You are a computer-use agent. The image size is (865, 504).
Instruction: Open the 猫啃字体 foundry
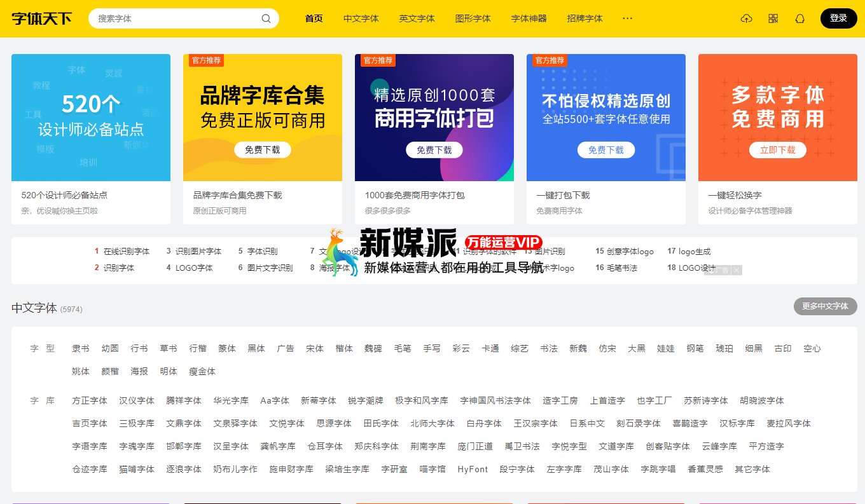(137, 469)
